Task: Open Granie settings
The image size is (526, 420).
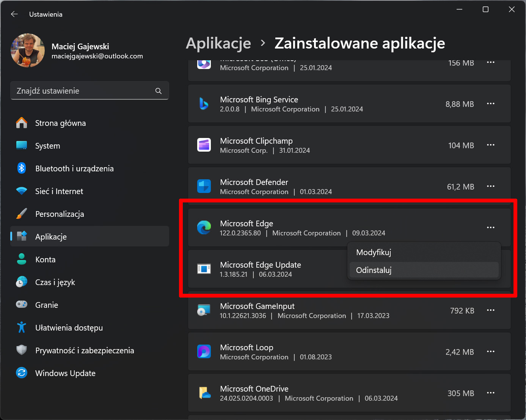Action: [89, 305]
